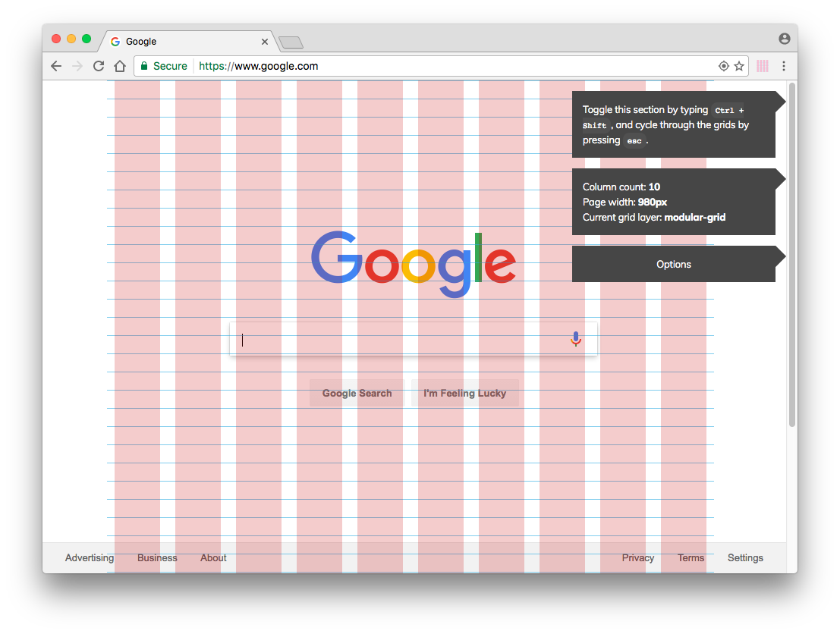Bookmark this page with the star icon
The image size is (840, 634).
point(739,67)
